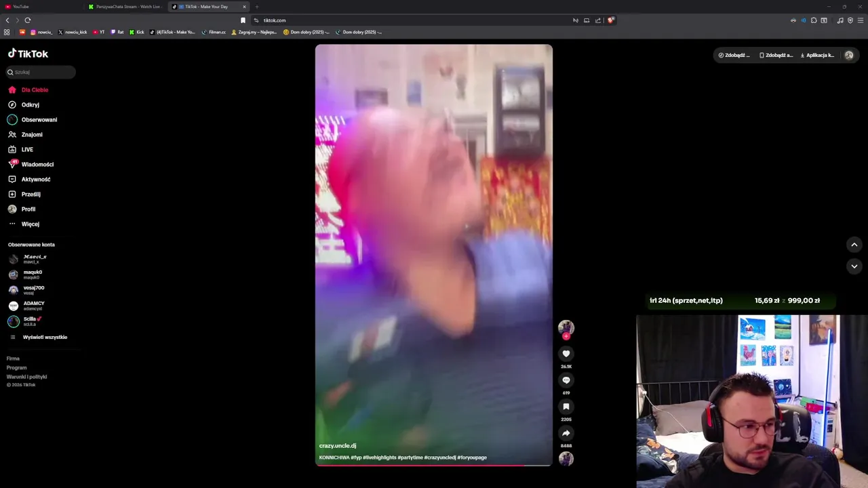Go to the Odkryj page
Viewport: 868px width, 488px height.
point(24,104)
